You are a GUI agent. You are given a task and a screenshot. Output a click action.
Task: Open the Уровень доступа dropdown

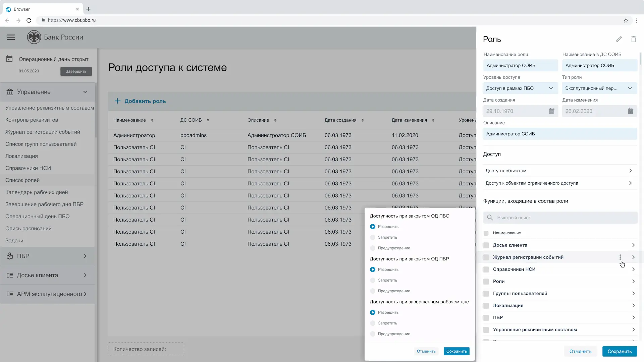520,88
